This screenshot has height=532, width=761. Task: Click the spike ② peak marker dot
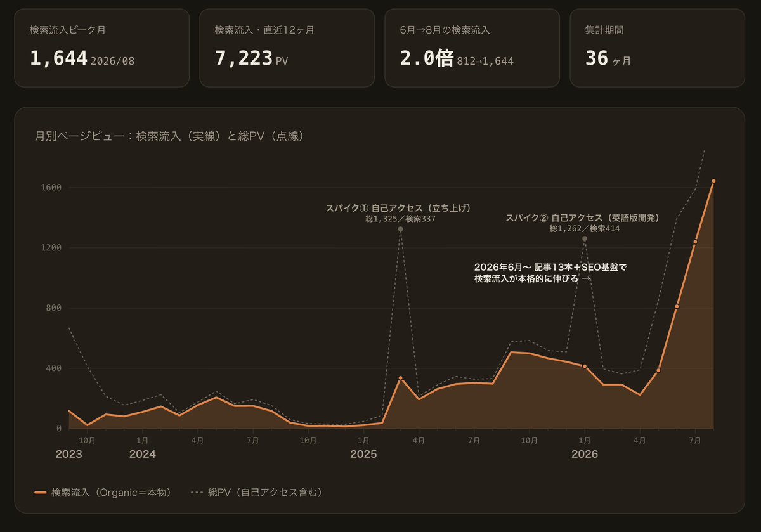click(585, 238)
